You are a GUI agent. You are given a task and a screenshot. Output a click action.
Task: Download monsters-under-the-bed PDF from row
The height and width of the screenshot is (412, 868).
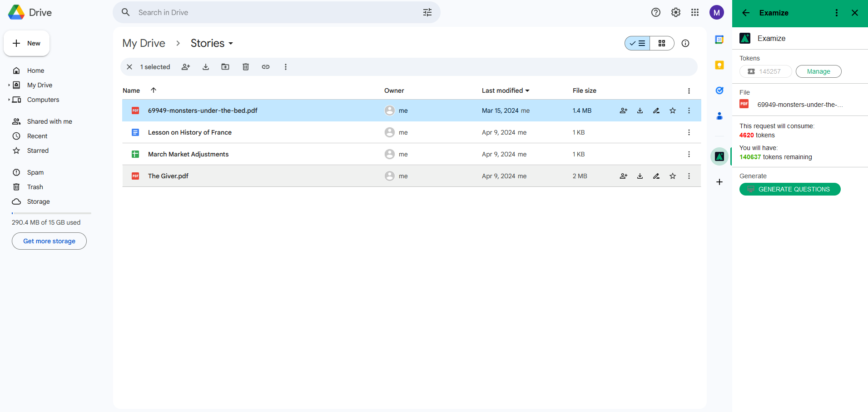[640, 111]
